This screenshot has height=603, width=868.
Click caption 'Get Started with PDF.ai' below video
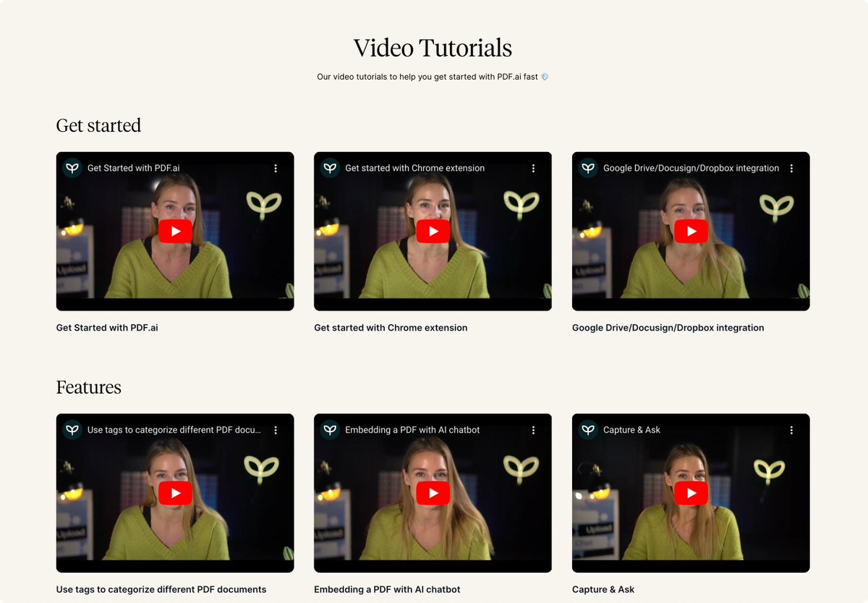(x=107, y=328)
